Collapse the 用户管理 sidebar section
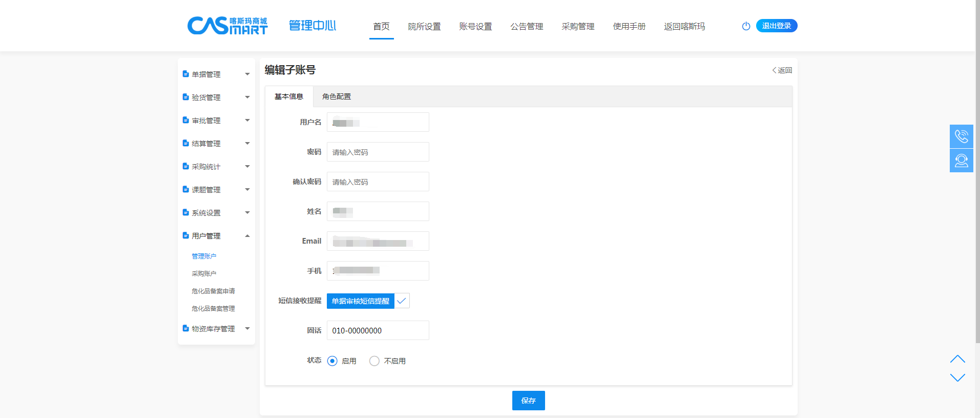Image resolution: width=980 pixels, height=418 pixels. [247, 236]
